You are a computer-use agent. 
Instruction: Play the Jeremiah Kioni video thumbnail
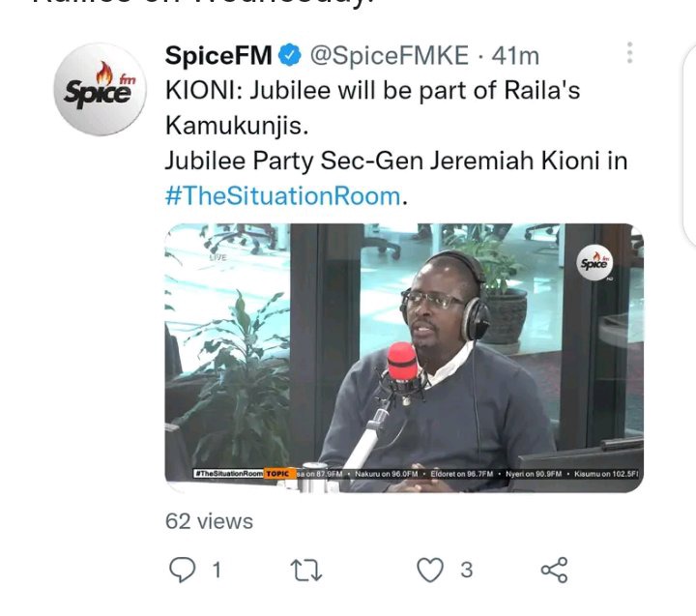point(404,358)
